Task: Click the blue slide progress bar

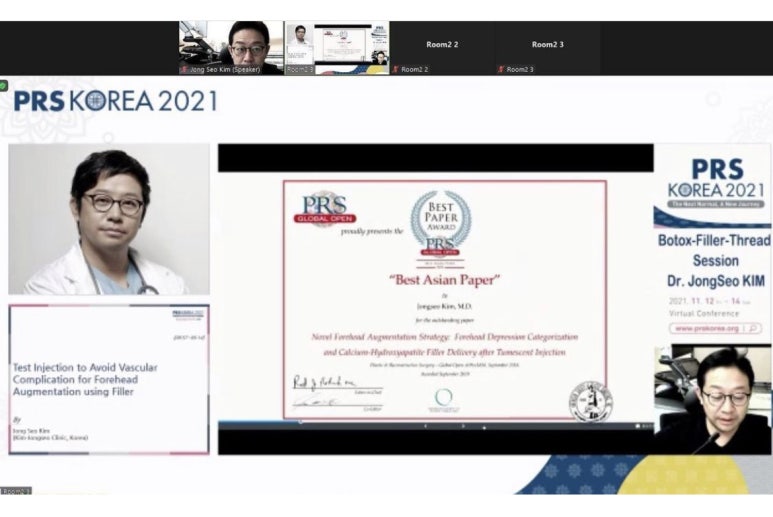Action: tap(259, 421)
